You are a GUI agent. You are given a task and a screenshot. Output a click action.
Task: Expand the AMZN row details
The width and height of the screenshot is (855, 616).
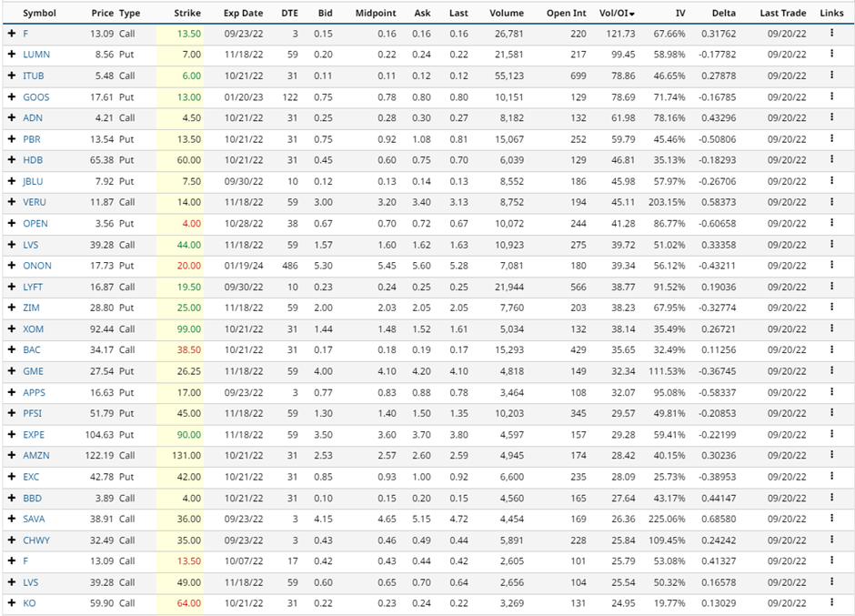coord(12,455)
